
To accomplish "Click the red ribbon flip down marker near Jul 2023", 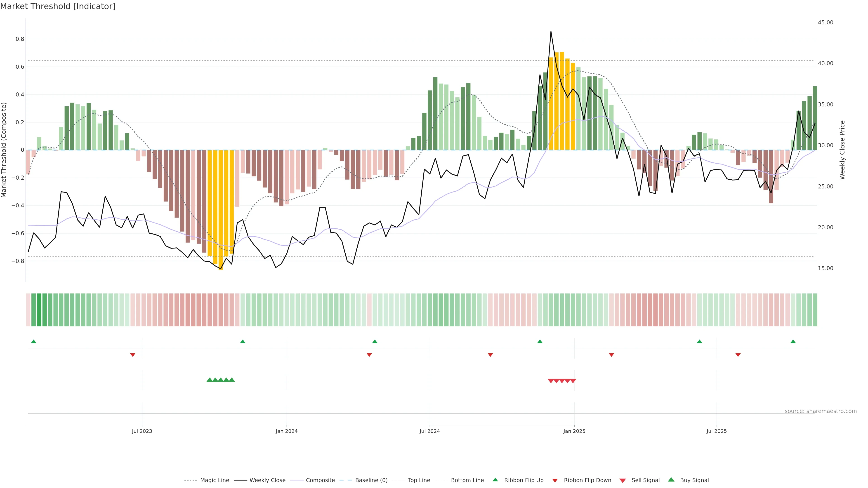I will [133, 355].
